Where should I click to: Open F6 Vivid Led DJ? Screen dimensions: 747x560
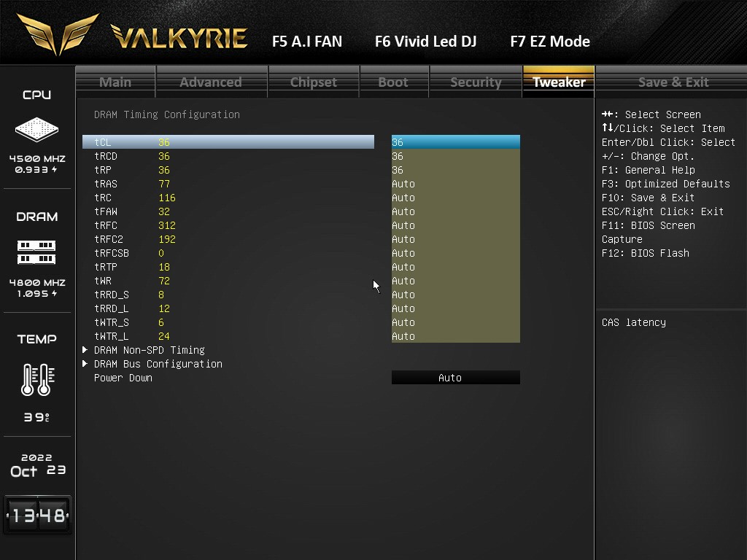click(425, 42)
